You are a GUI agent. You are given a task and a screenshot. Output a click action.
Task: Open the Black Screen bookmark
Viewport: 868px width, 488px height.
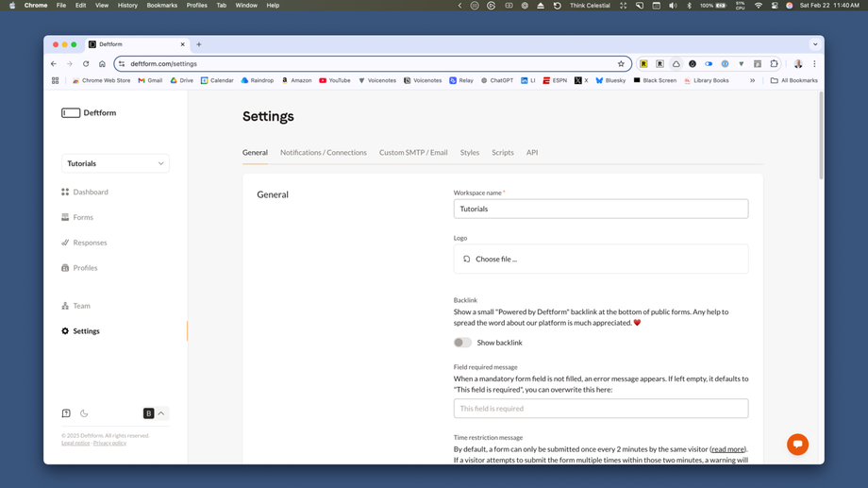pyautogui.click(x=655, y=80)
